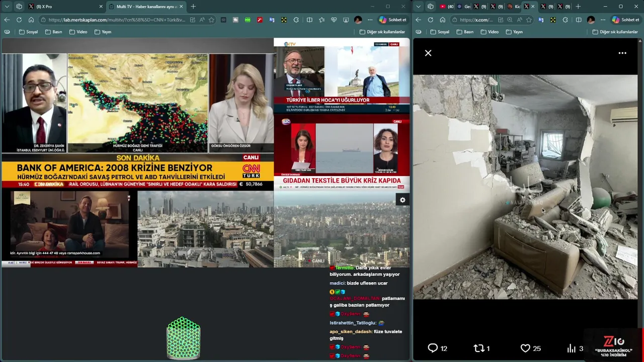The width and height of the screenshot is (644, 362).
Task: Click translate extension icon in left window toolbar
Action: pyautogui.click(x=272, y=20)
